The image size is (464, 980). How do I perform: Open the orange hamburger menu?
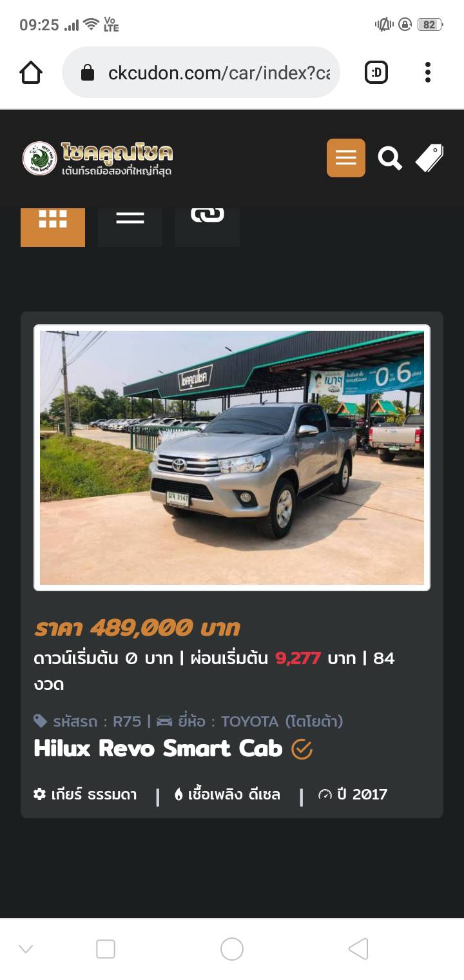click(346, 158)
